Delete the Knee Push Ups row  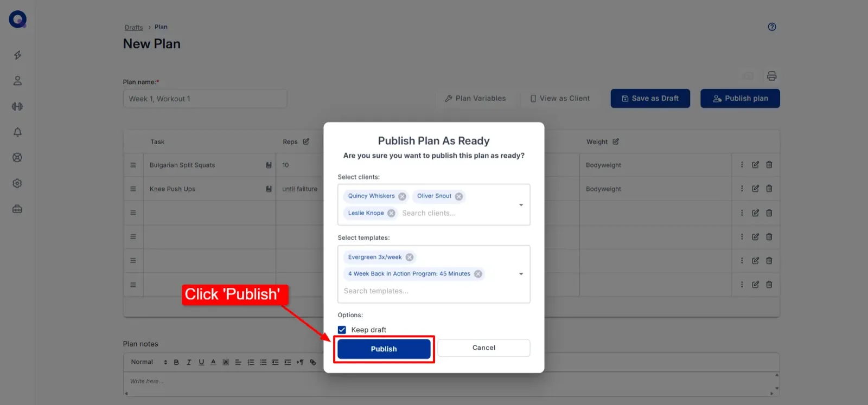tap(769, 189)
